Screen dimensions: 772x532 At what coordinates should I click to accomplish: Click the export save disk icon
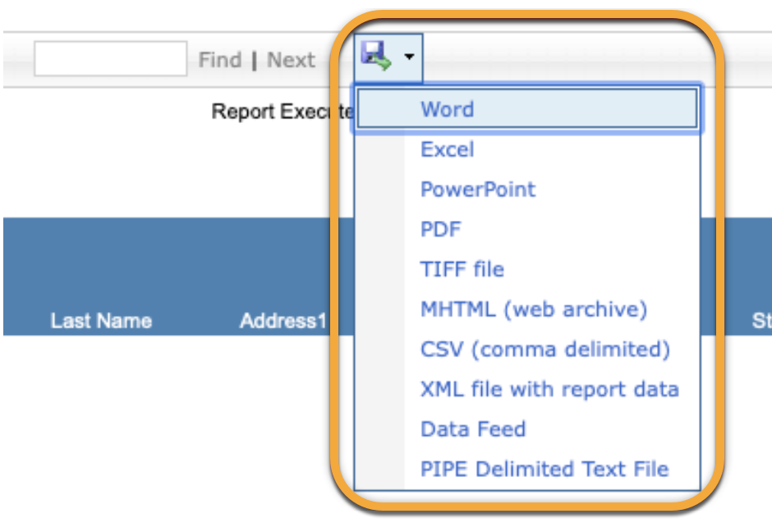point(375,57)
